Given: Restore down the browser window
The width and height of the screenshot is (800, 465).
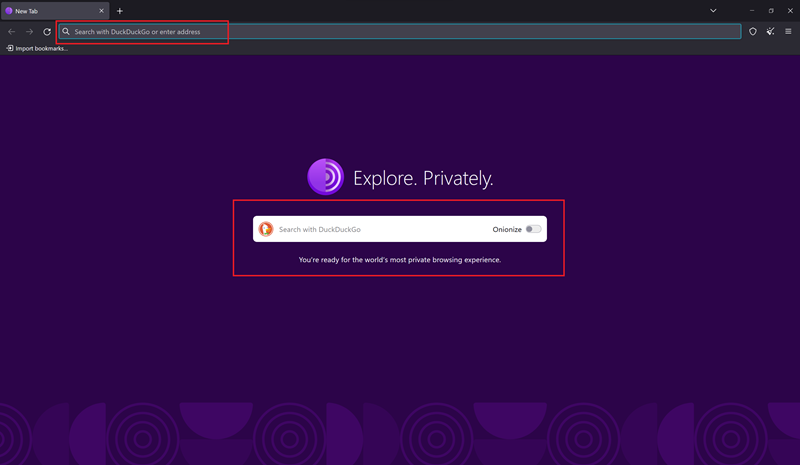Looking at the screenshot, I should pyautogui.click(x=771, y=11).
